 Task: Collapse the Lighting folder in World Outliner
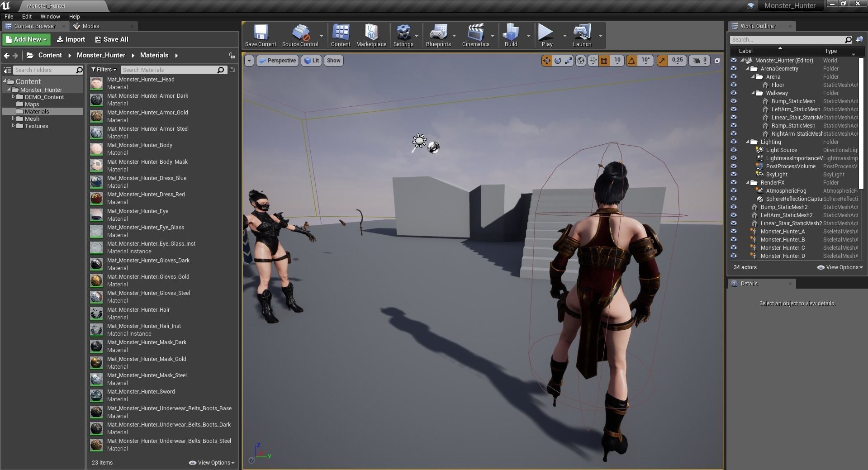[748, 142]
